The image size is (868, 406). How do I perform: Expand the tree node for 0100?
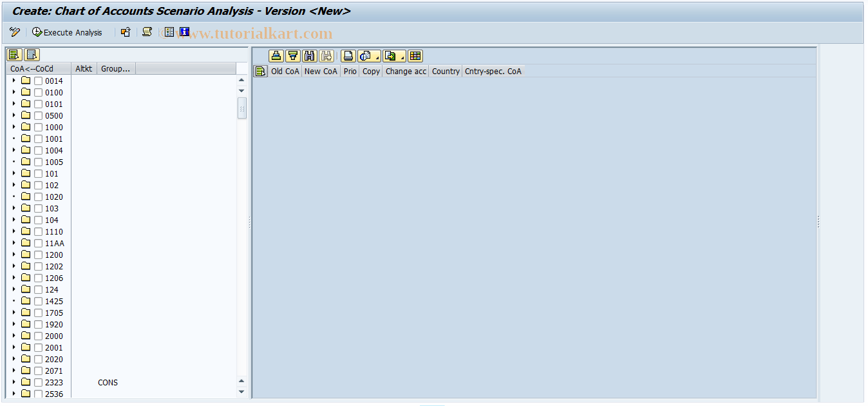click(x=14, y=92)
